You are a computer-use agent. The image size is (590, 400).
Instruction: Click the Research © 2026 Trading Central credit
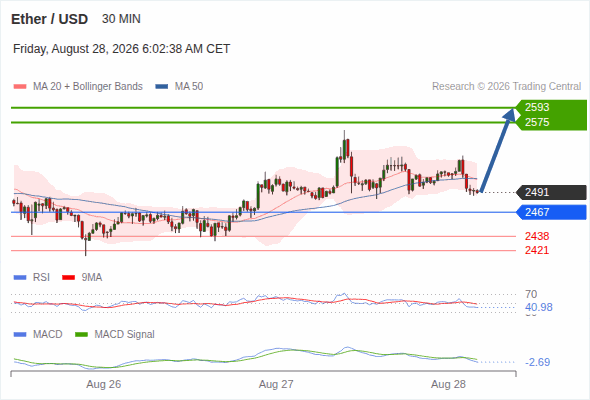(x=506, y=87)
